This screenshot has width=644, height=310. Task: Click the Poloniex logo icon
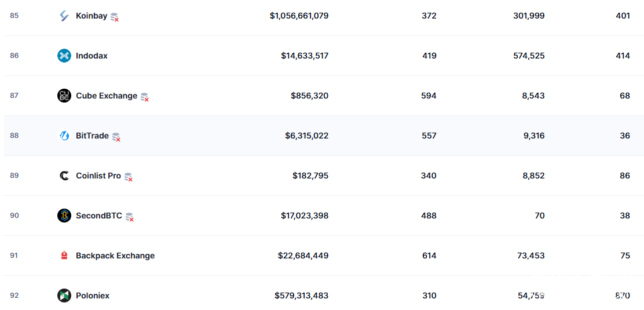click(64, 296)
